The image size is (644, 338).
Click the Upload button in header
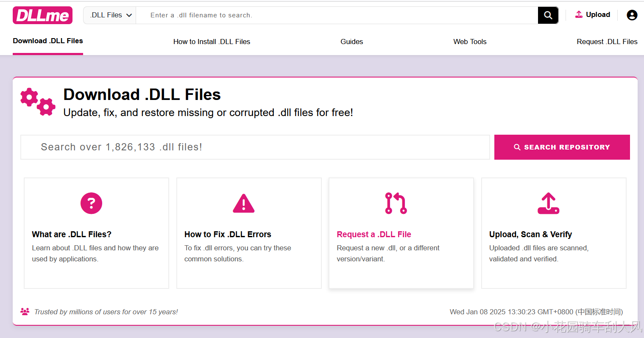tap(592, 15)
